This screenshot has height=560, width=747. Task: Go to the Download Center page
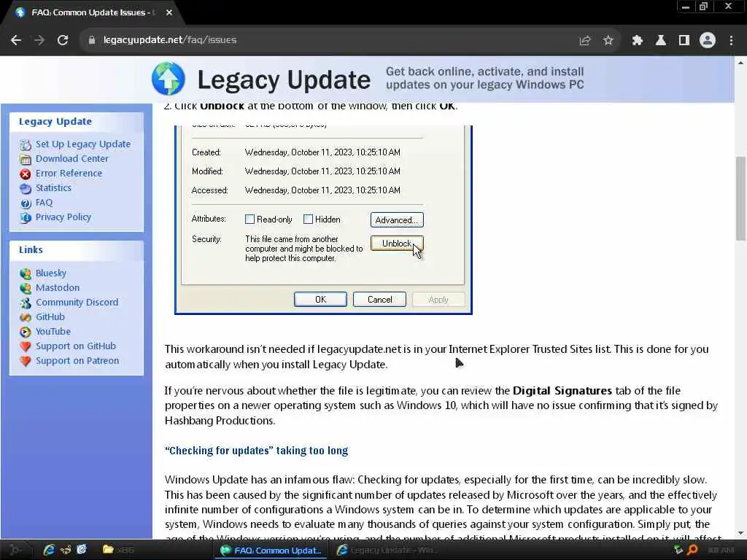pos(72,158)
